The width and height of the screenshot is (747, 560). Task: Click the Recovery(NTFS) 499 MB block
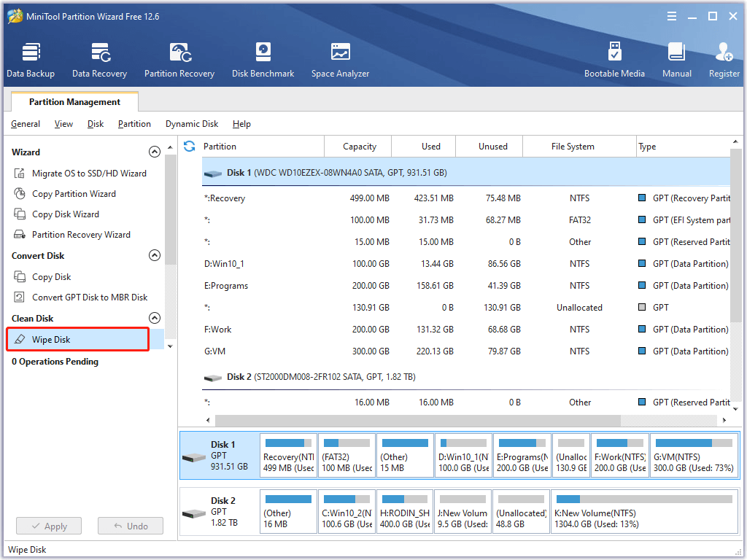pos(288,456)
